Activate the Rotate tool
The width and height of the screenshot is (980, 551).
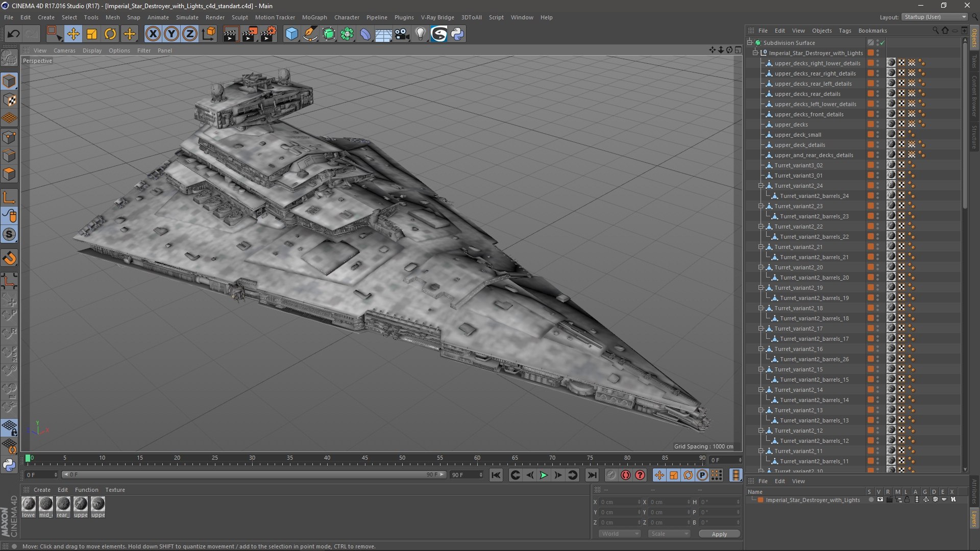[x=110, y=34]
